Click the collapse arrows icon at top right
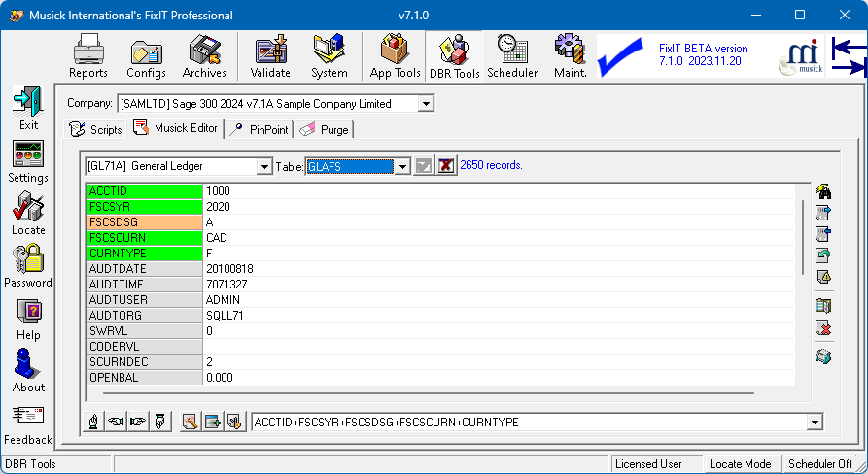 pos(848,56)
